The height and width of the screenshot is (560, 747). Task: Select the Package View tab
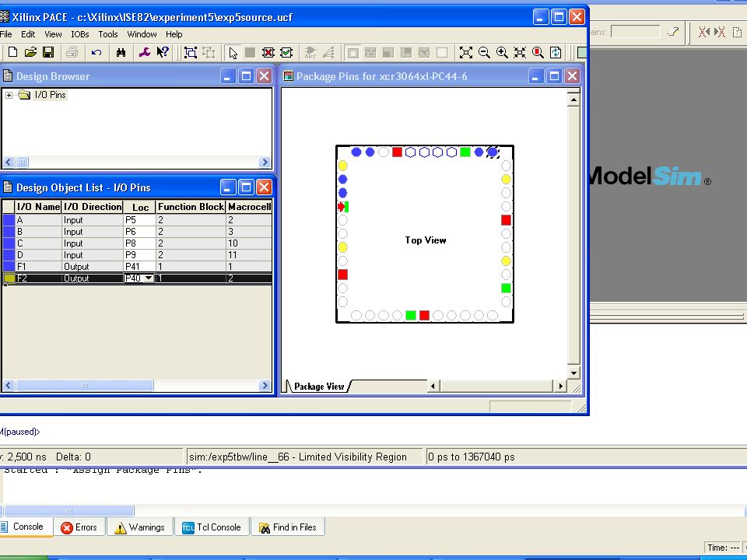click(x=319, y=387)
